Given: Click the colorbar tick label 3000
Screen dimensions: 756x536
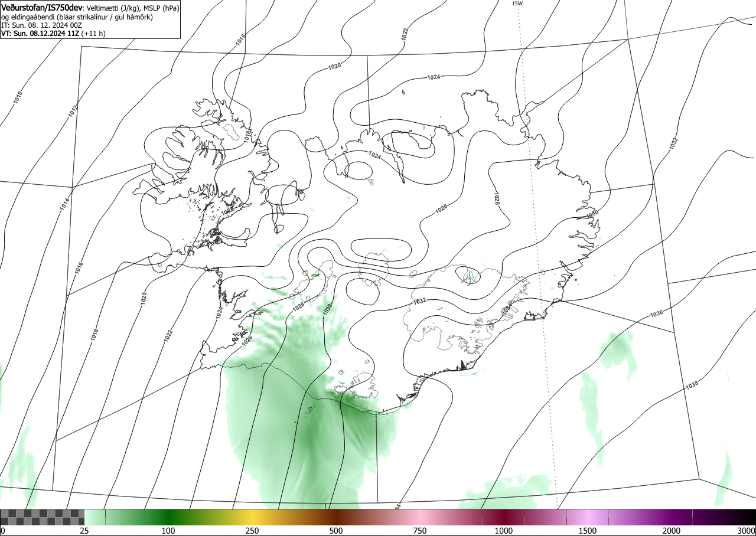Looking at the screenshot, I should [x=747, y=531].
